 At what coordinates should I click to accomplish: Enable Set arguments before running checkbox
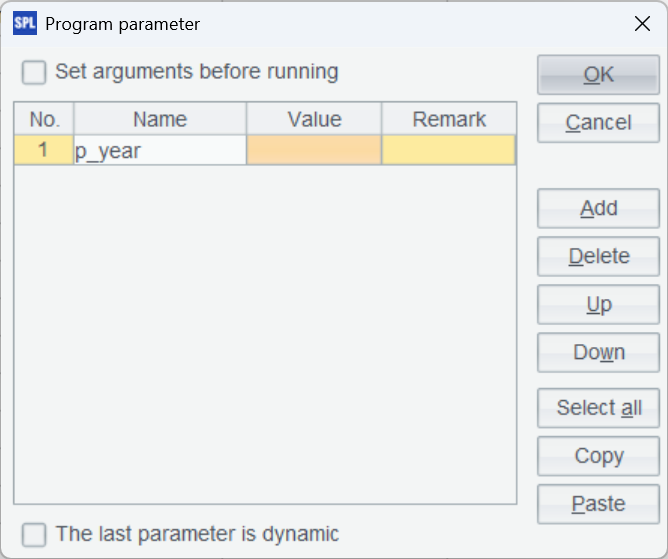point(35,73)
